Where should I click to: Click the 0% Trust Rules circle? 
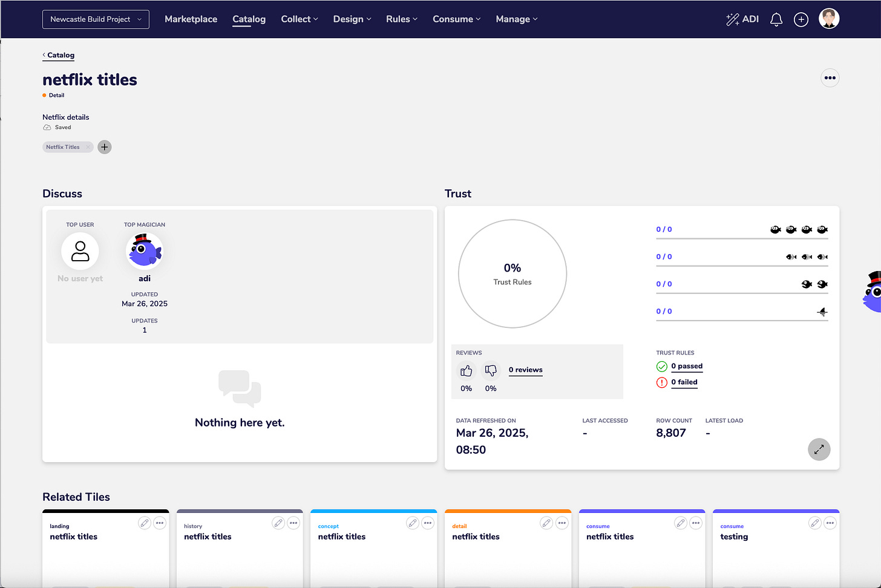(513, 273)
